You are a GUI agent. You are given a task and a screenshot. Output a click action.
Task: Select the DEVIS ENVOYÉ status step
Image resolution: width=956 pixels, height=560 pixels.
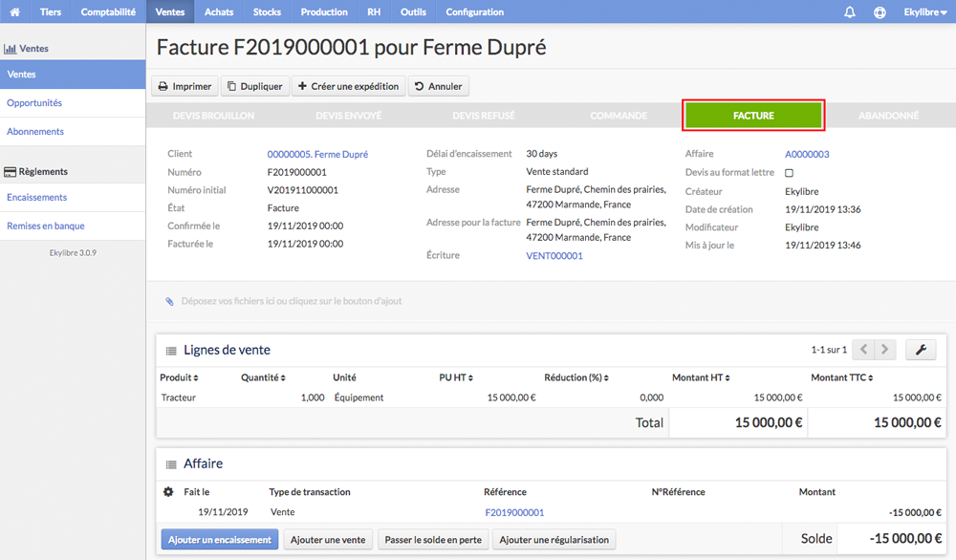click(349, 116)
